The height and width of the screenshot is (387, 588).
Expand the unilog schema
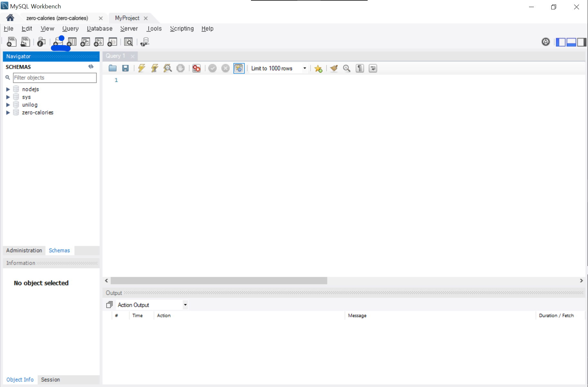pyautogui.click(x=8, y=105)
